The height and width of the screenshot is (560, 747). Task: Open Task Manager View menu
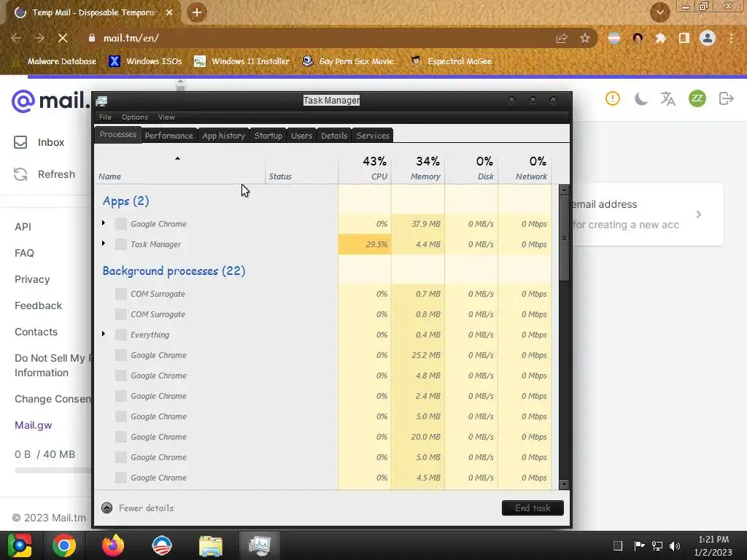(x=166, y=117)
